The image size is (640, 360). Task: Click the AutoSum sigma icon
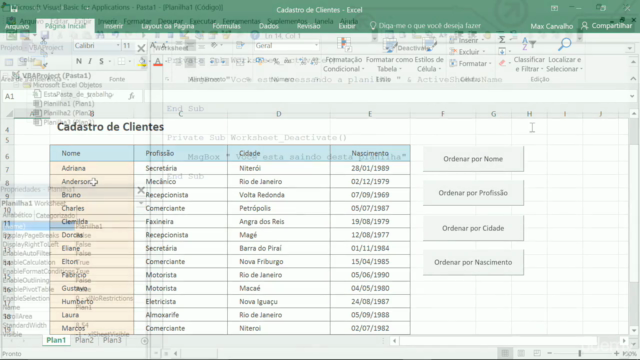(502, 40)
